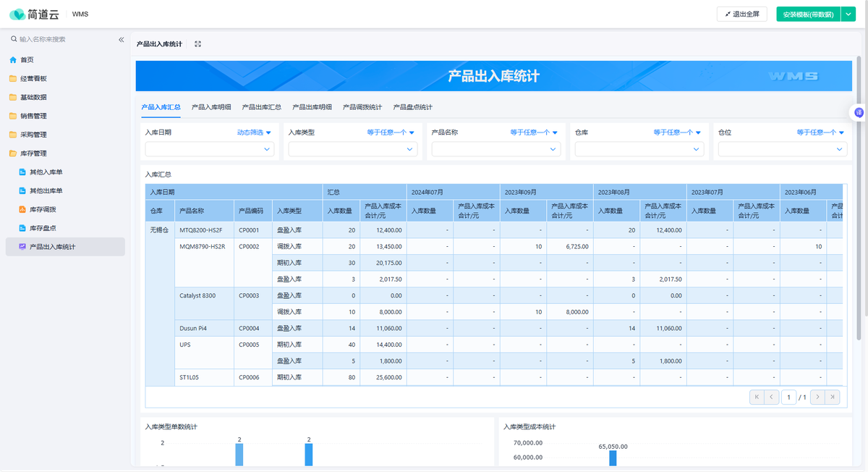Screen dimensions: 868x472
Task: Click the page number input in pagination
Action: coord(788,397)
